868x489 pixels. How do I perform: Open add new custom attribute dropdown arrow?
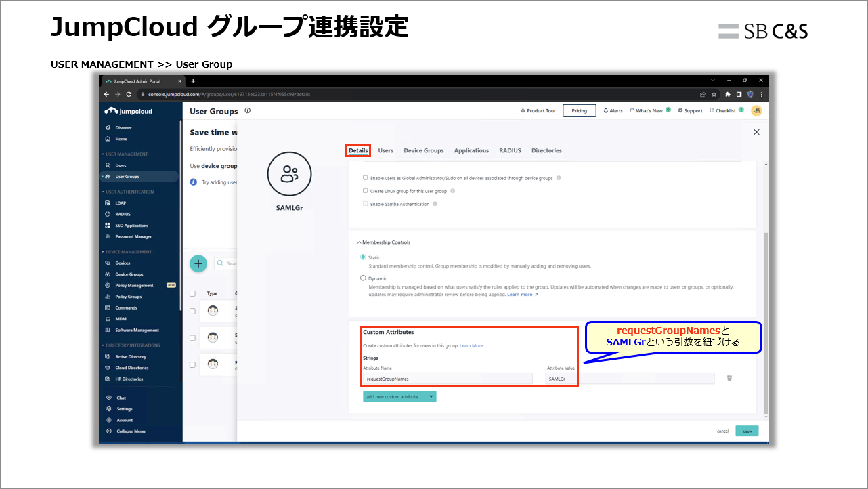coord(431,396)
